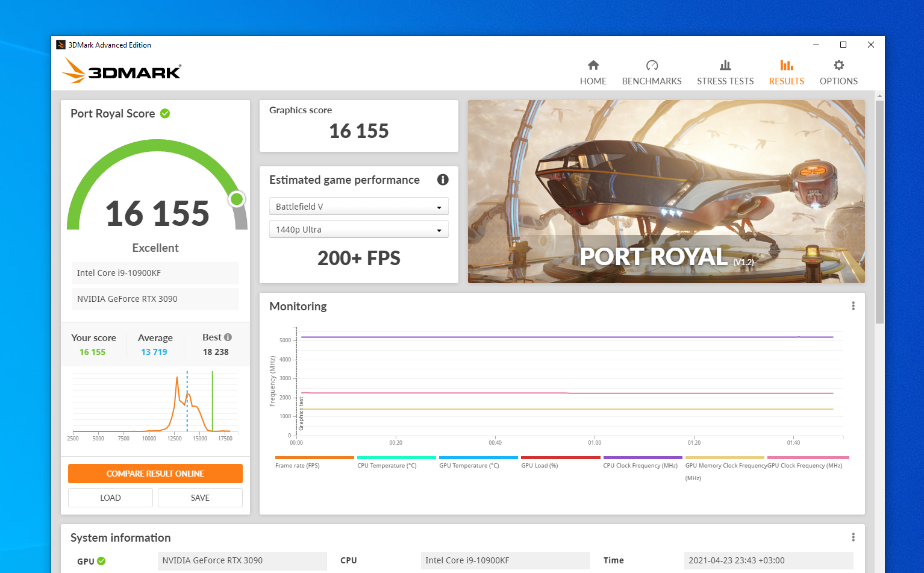Toggle GPU Load (%) legend series
The width and height of the screenshot is (924, 573).
(x=561, y=462)
